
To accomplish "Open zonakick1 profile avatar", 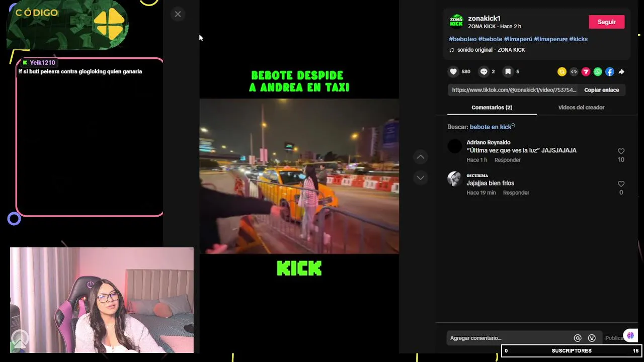I will (x=456, y=22).
